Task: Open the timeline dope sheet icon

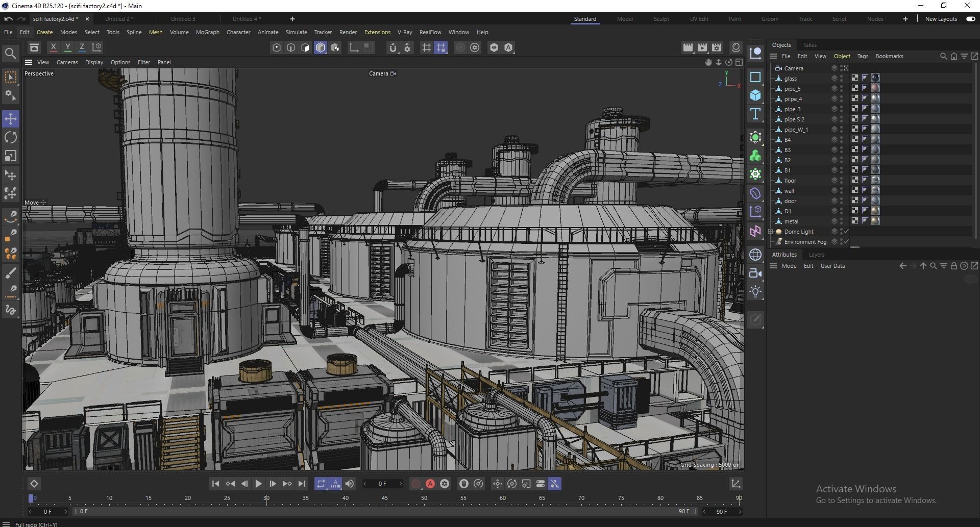Action: pos(736,484)
